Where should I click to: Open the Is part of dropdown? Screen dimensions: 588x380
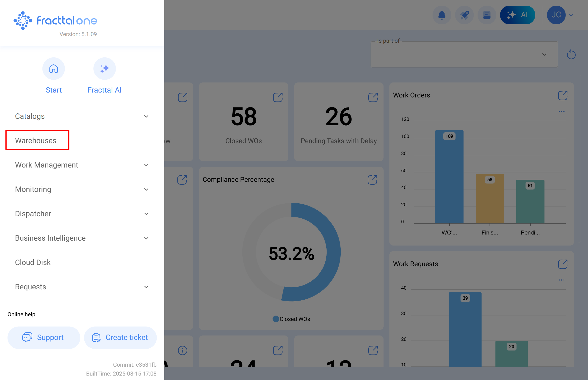[x=464, y=55]
